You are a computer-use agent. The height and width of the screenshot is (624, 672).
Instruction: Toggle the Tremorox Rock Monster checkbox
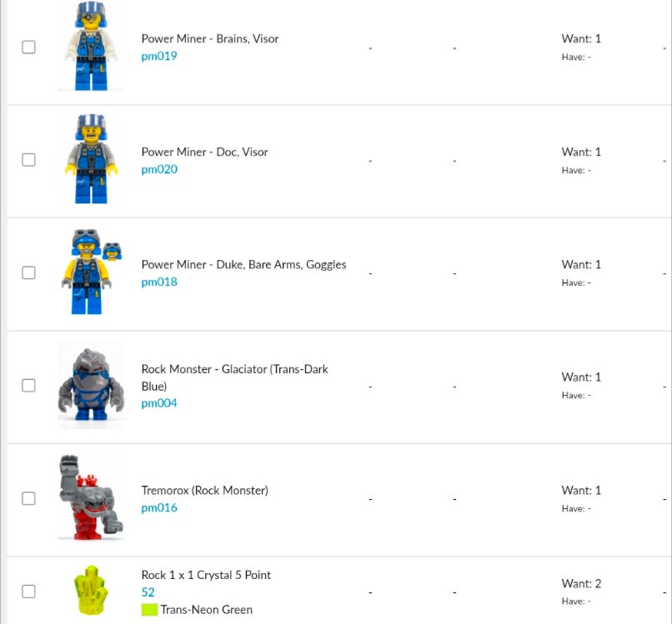(x=28, y=498)
